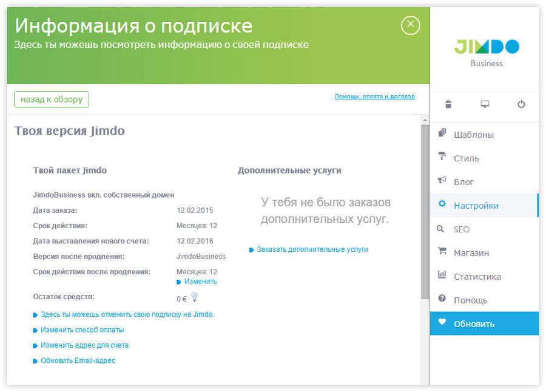The height and width of the screenshot is (392, 546).
Task: Click the power logout icon
Action: pos(521,104)
